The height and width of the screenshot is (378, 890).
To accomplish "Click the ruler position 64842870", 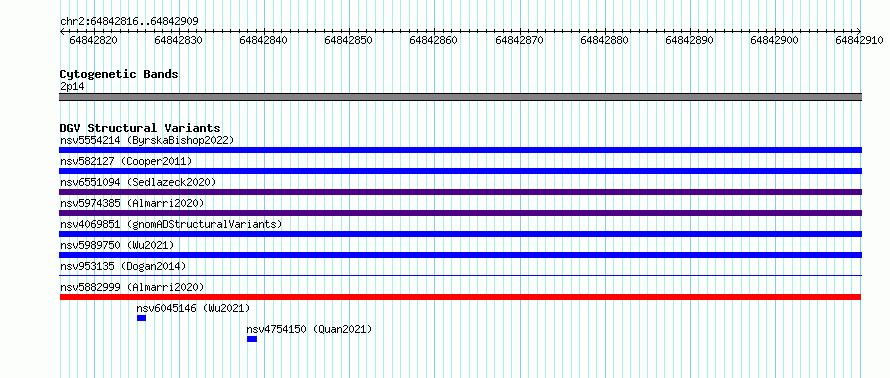I will [x=519, y=40].
